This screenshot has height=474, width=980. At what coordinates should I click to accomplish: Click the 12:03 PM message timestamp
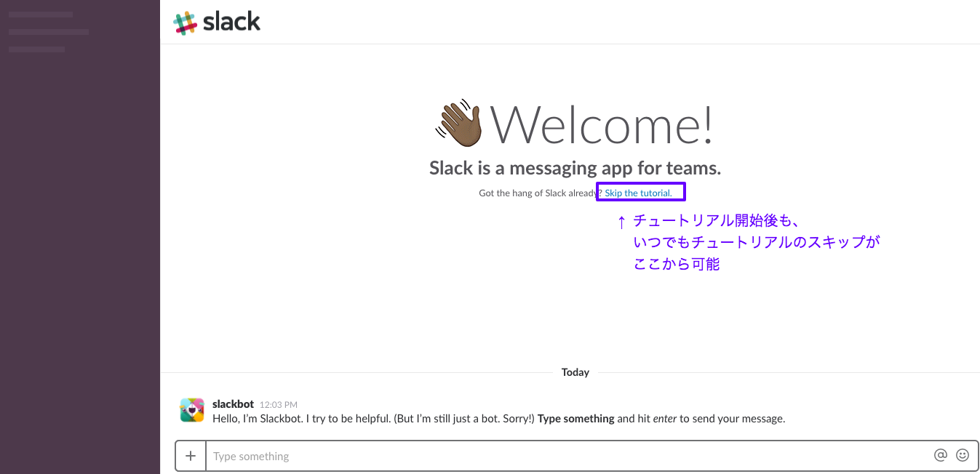[279, 405]
